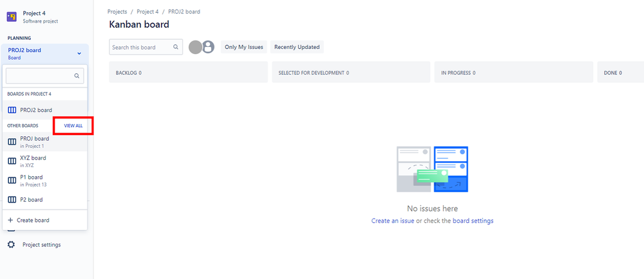Click the unassigned person avatar icon
The height and width of the screenshot is (279, 644).
208,47
